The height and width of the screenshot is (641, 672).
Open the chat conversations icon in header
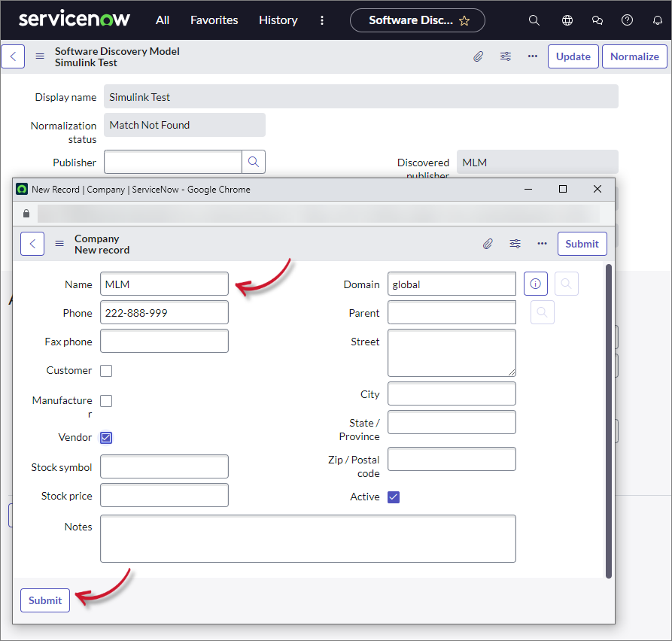coord(598,20)
